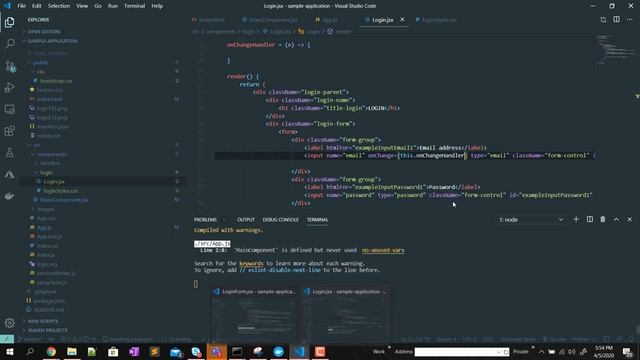The height and width of the screenshot is (360, 640).
Task: Open OneNote from the taskbar
Action: (134, 351)
